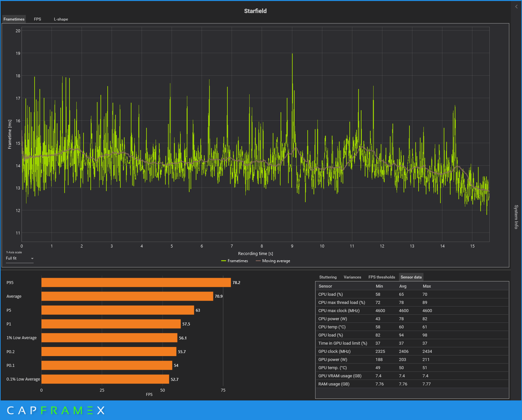Select the GPU load (%) row label

(330, 335)
